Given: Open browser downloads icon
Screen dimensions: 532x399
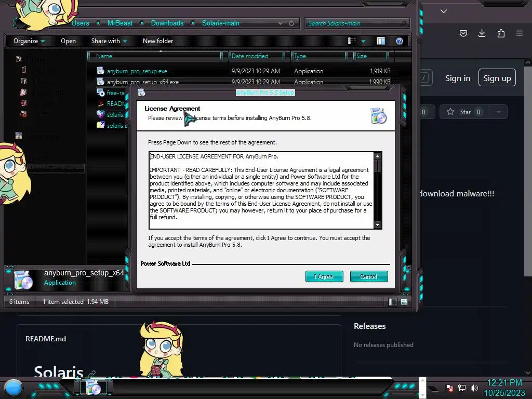Looking at the screenshot, I should pos(482,33).
